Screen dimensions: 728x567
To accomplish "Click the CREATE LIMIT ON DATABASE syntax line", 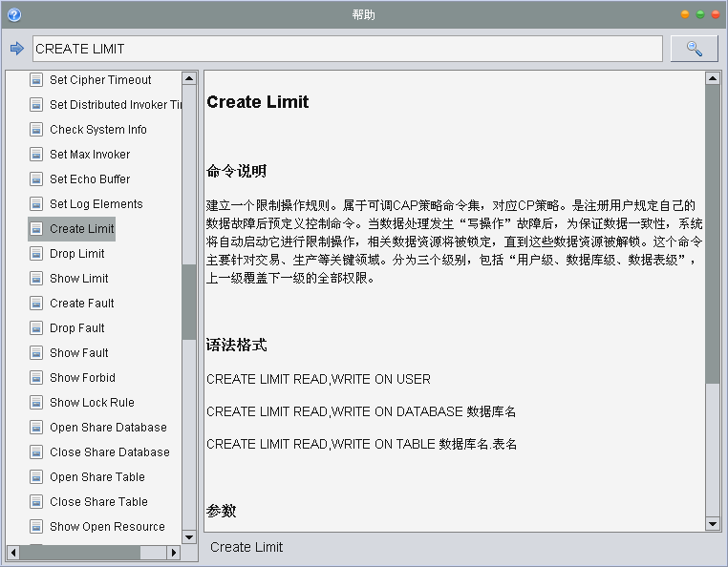I will click(x=361, y=411).
